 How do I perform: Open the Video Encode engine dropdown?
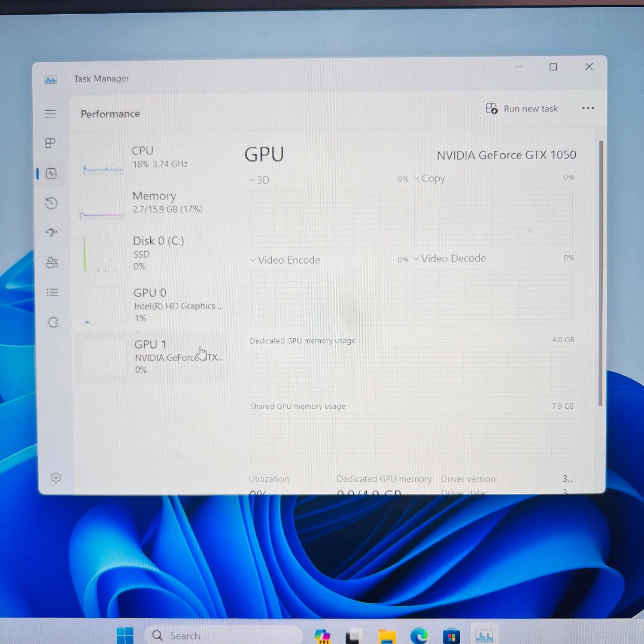[285, 260]
